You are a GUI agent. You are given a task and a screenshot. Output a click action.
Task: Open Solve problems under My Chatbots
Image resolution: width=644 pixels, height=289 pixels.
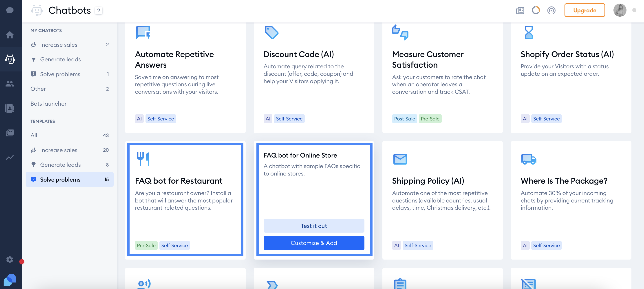[x=70, y=74]
